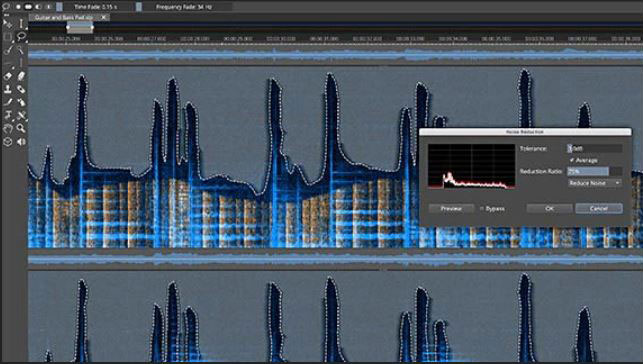
Task: Select the brush selection tool
Action: tap(7, 50)
